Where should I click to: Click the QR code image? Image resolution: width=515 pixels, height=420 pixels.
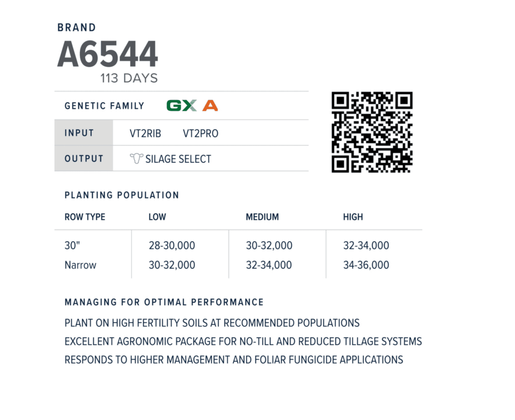point(372,132)
